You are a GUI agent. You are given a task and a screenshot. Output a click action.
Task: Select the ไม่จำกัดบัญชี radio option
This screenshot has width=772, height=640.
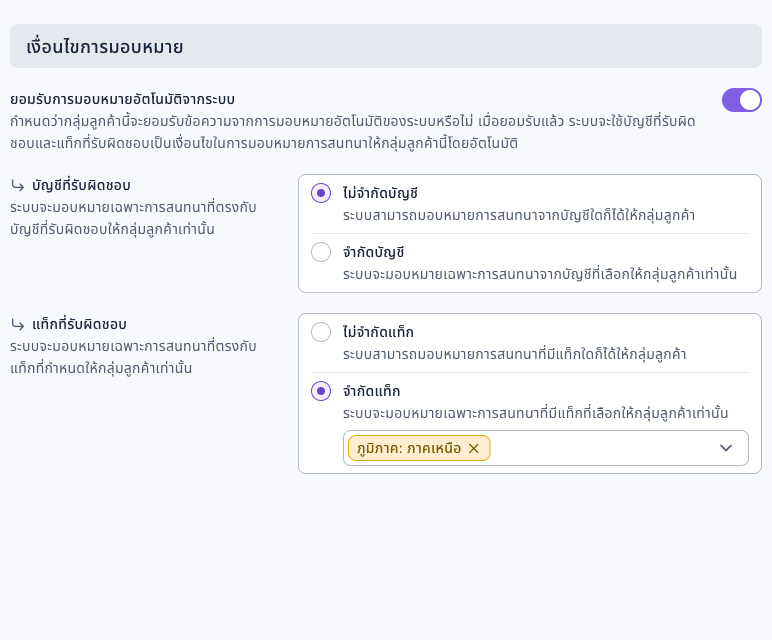tap(321, 193)
